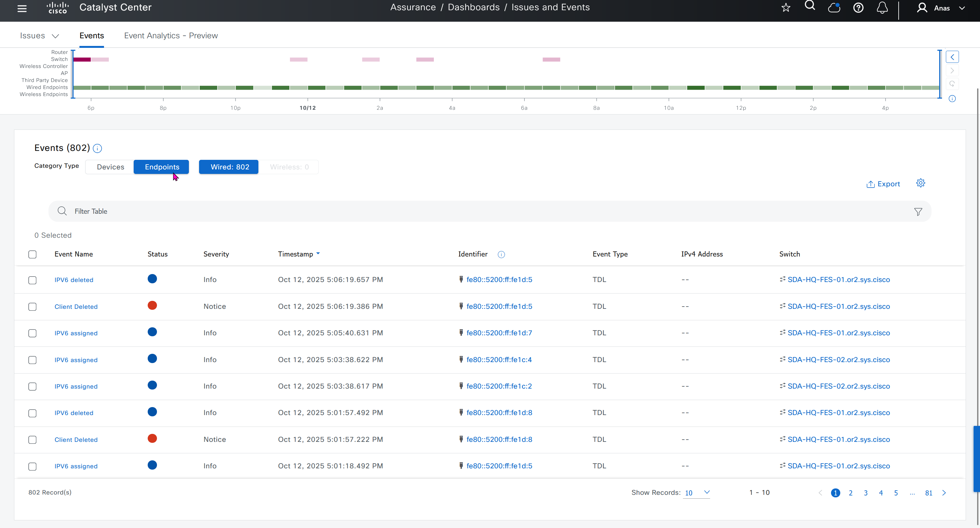Viewport: 980px width, 528px height.
Task: Select all rows with header checkbox
Action: pos(32,254)
